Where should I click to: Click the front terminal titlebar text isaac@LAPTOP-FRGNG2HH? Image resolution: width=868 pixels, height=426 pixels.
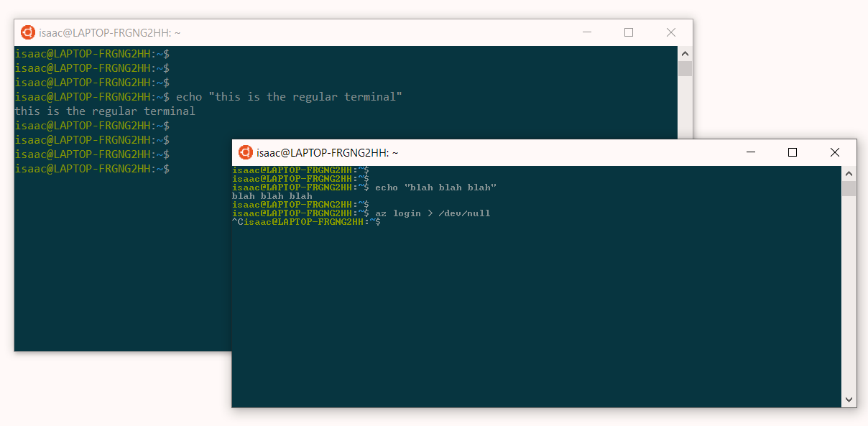(327, 152)
